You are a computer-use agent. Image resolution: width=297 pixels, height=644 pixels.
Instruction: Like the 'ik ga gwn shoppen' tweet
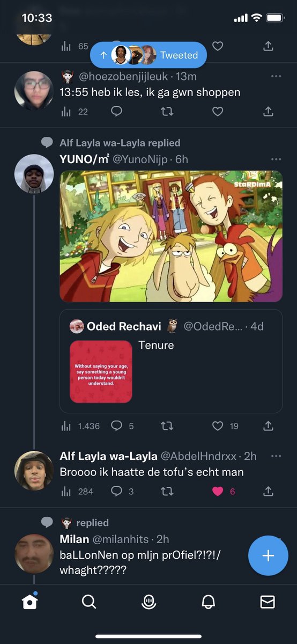coord(217,111)
